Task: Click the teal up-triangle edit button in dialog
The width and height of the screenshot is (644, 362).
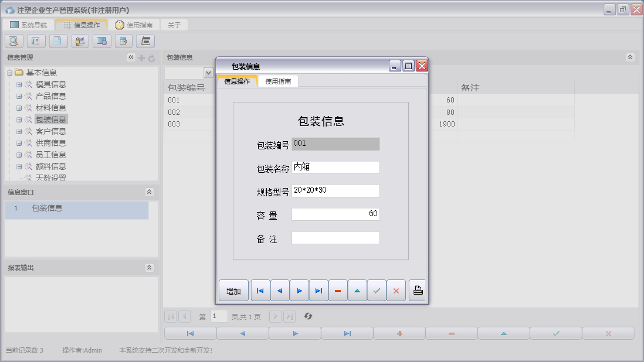Action: 357,291
